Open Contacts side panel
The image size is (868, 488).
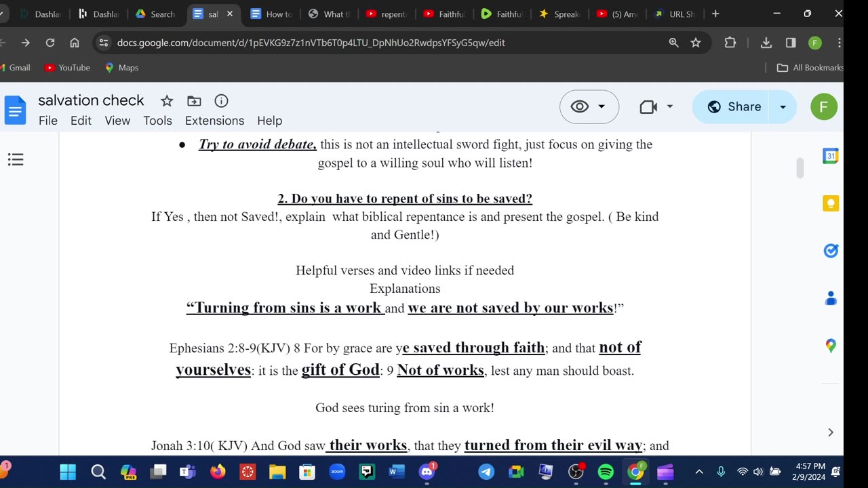(x=831, y=298)
